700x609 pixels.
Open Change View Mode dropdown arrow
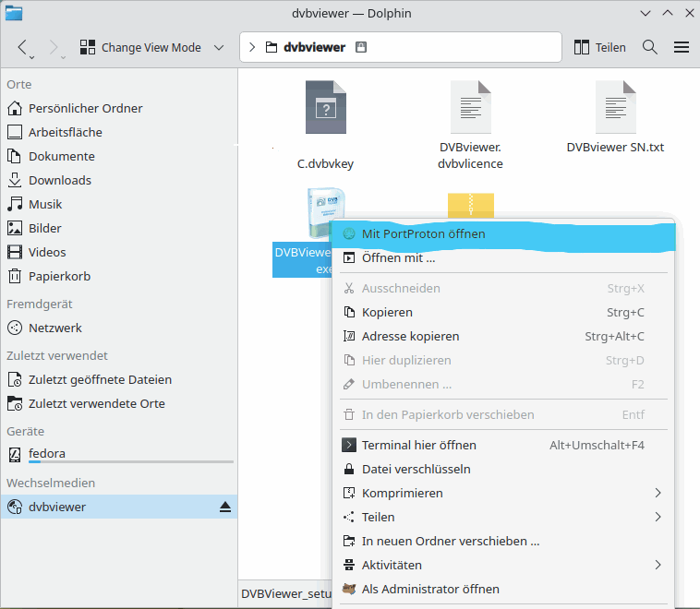click(x=219, y=47)
